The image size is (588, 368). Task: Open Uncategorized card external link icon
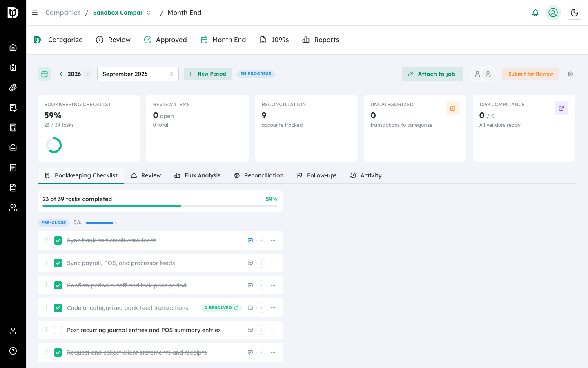point(453,108)
